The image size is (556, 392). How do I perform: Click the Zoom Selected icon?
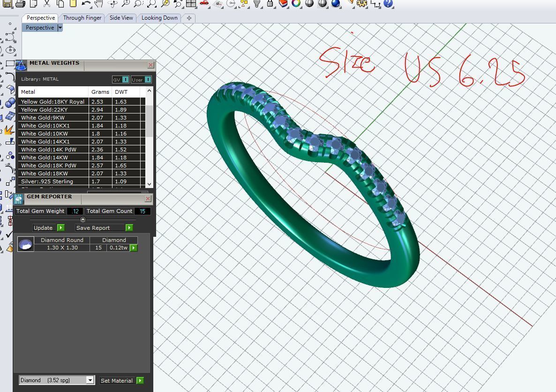165,4
